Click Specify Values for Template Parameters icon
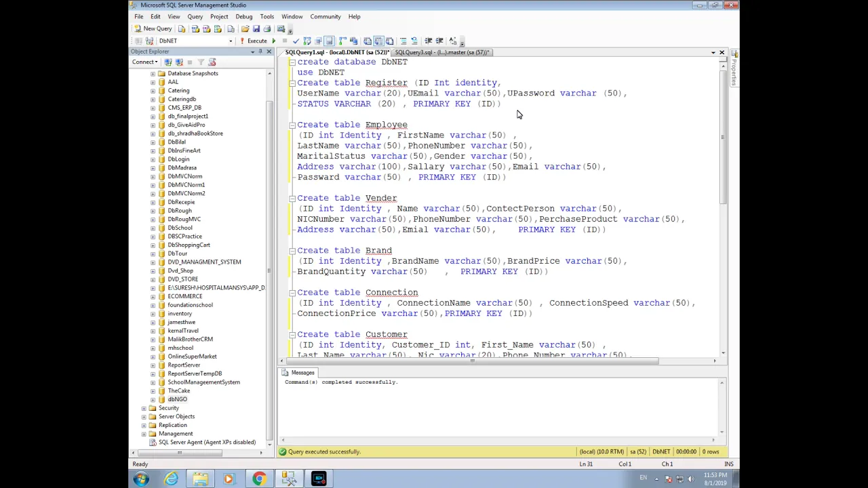This screenshot has width=868, height=488. click(x=452, y=41)
